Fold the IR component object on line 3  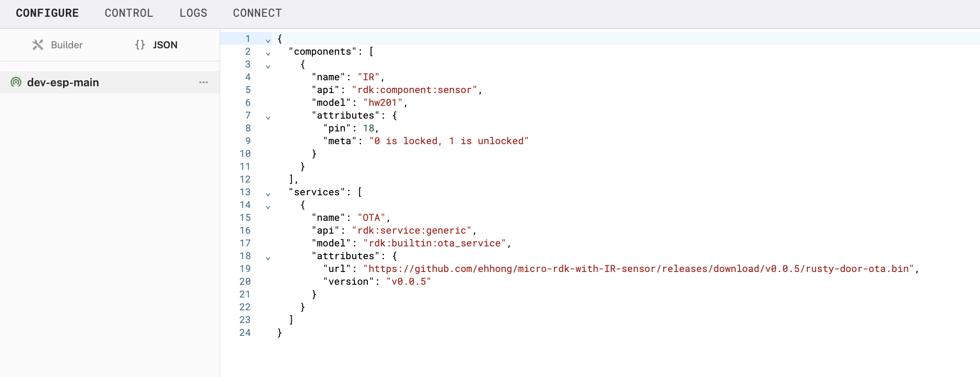pos(268,66)
